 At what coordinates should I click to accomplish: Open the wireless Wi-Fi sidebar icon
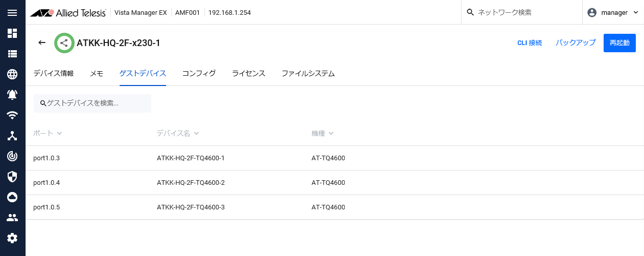click(x=12, y=115)
